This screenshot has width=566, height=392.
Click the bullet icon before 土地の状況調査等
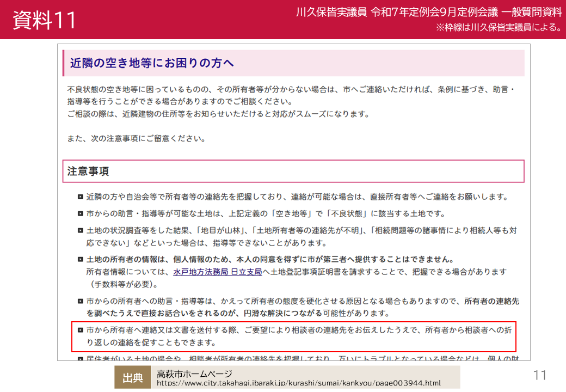(x=81, y=230)
